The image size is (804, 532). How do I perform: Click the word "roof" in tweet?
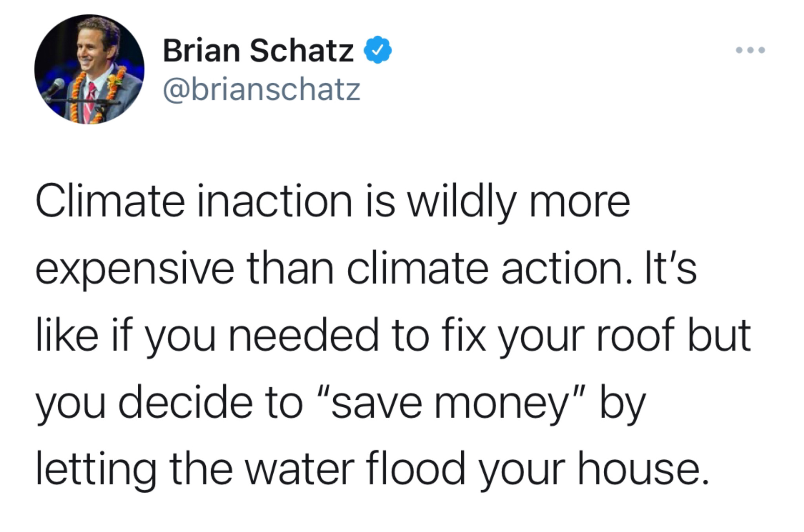pos(635,335)
